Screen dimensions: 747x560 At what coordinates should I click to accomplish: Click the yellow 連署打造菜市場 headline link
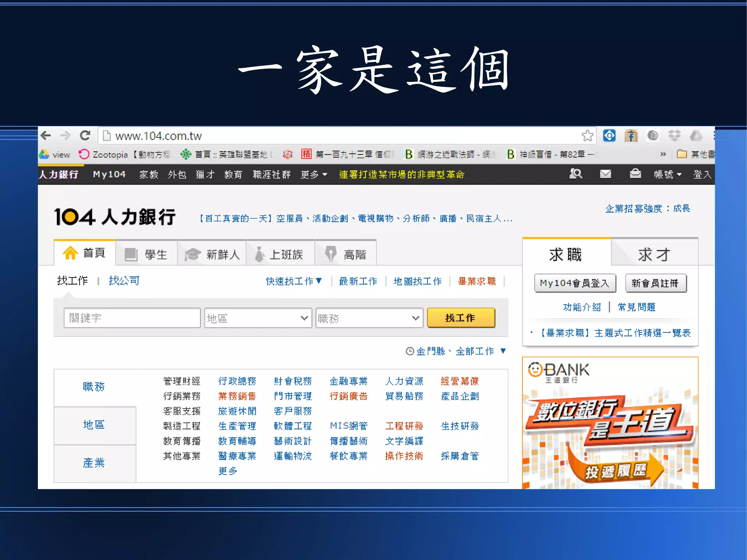[402, 174]
